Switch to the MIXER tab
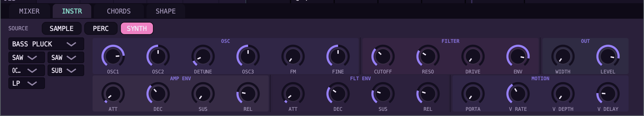 29,11
